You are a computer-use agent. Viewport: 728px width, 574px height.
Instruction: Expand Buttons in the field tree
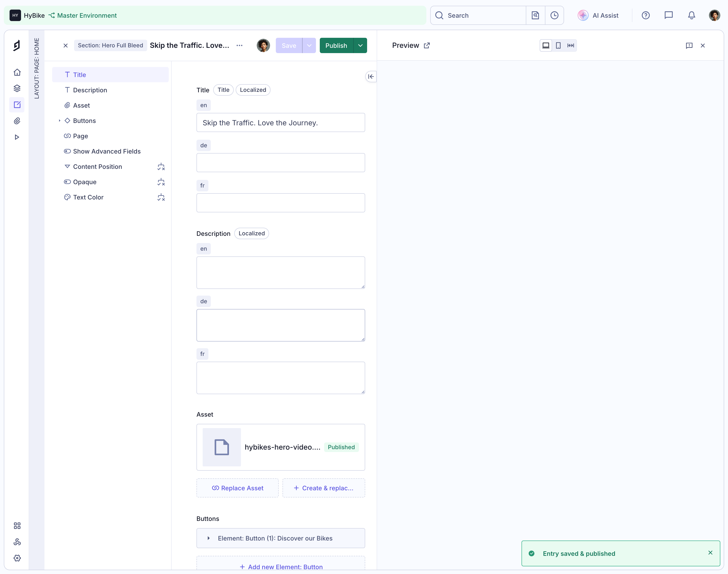(60, 121)
